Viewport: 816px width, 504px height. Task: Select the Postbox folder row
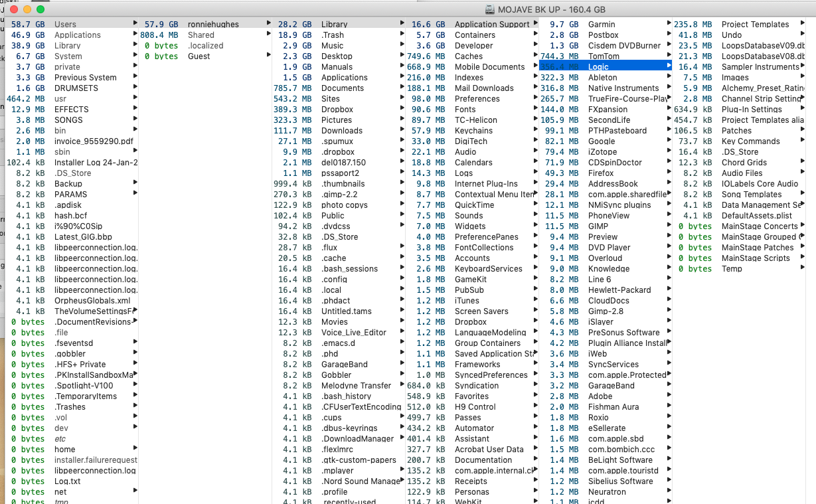coord(606,35)
